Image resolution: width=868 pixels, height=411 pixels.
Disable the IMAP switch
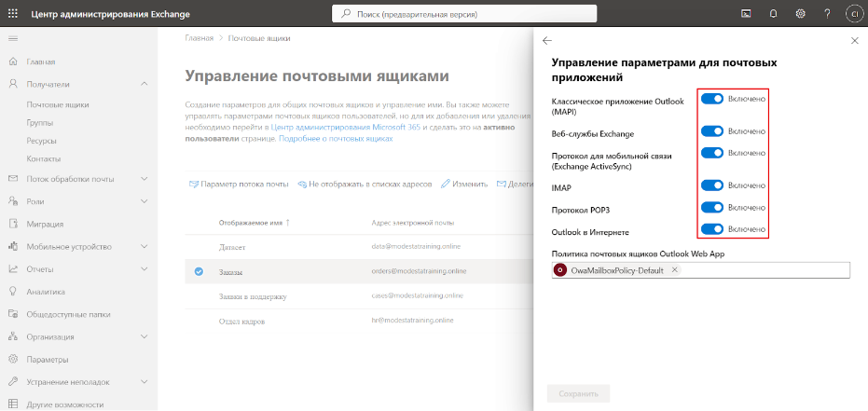[712, 185]
